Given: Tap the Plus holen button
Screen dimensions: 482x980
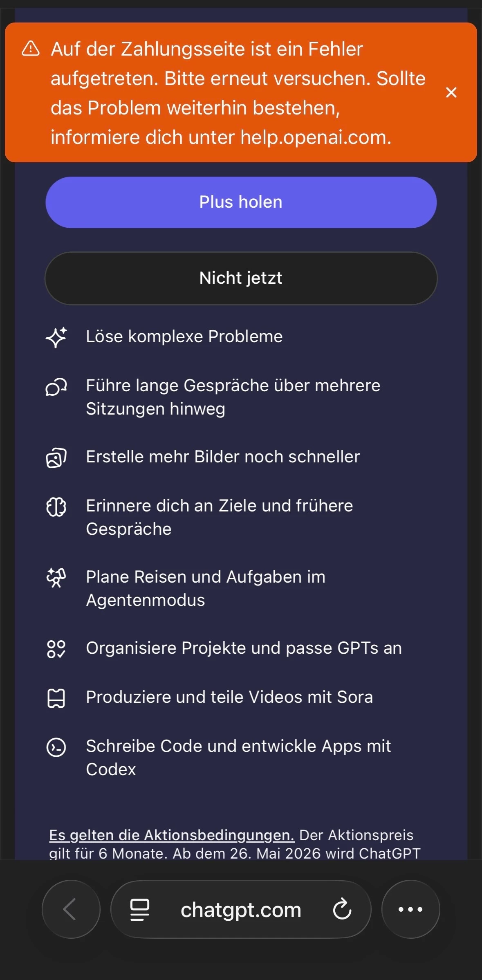Looking at the screenshot, I should 241,202.
